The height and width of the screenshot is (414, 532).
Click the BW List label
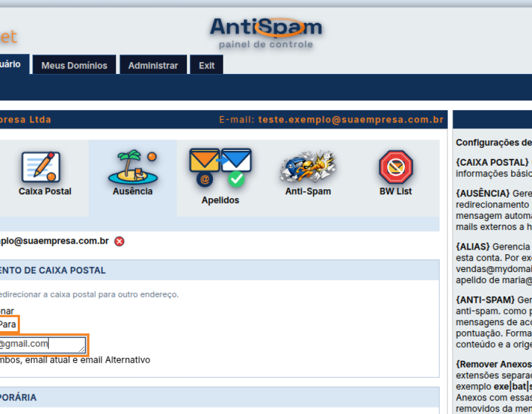pos(395,192)
